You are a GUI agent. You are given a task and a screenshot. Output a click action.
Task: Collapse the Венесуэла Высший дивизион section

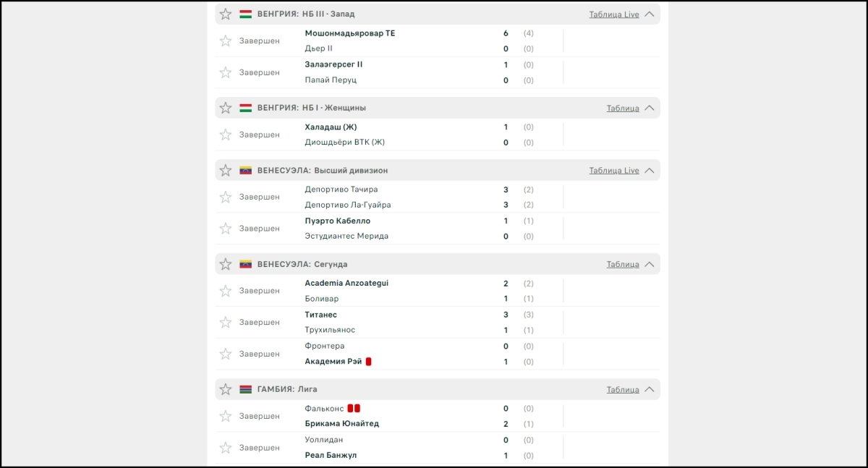tap(649, 171)
